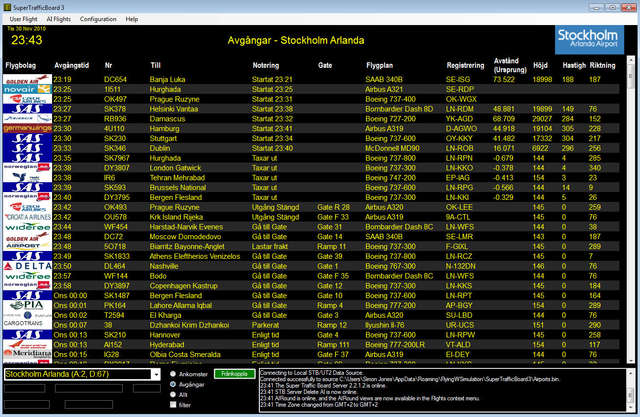Click the Novair logo for Hurghada flight 1I511
The height and width of the screenshot is (417, 640).
coord(27,89)
